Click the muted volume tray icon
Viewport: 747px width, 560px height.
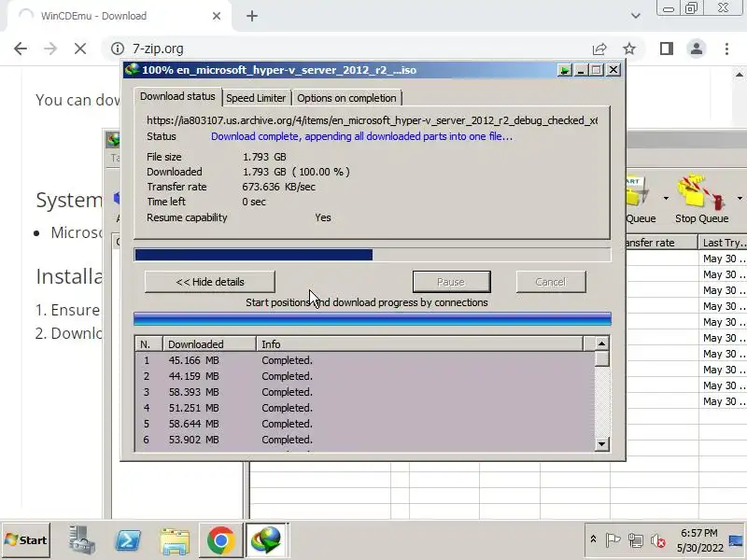point(658,540)
